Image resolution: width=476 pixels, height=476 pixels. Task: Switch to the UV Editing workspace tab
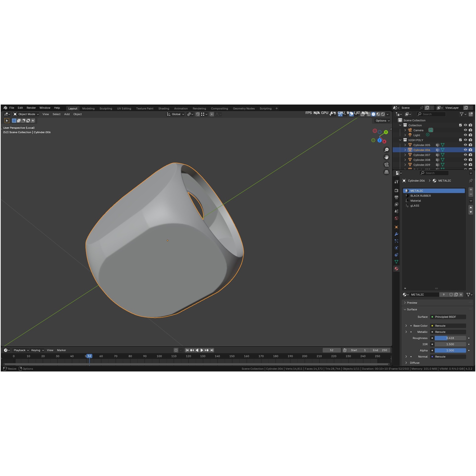[x=124, y=108]
